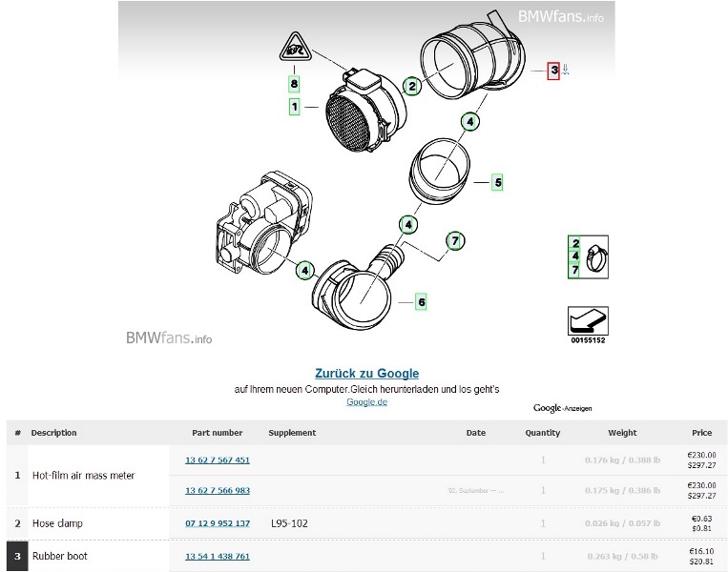Click the weight 0.263 kg / 0.58 lb
728x572 pixels.
(622, 557)
